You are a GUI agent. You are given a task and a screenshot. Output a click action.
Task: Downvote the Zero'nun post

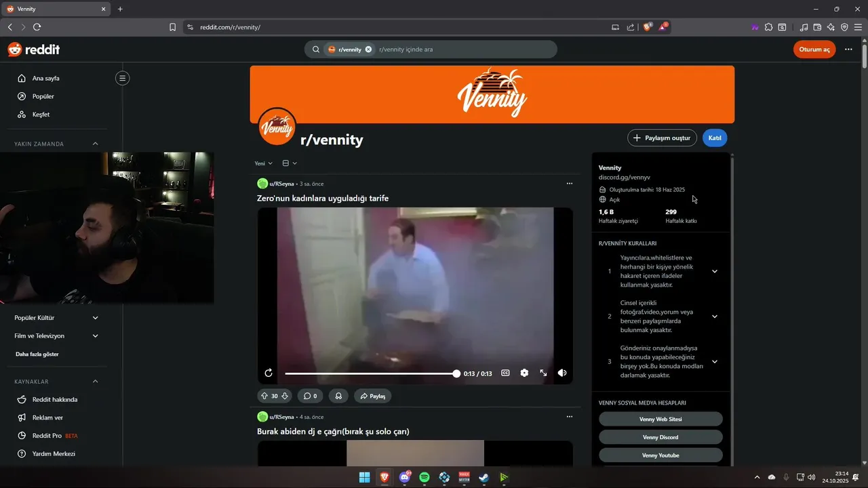point(285,396)
